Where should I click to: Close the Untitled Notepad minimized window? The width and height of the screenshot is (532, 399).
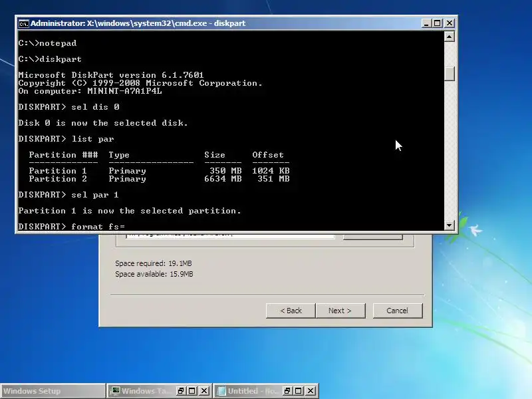tap(310, 391)
